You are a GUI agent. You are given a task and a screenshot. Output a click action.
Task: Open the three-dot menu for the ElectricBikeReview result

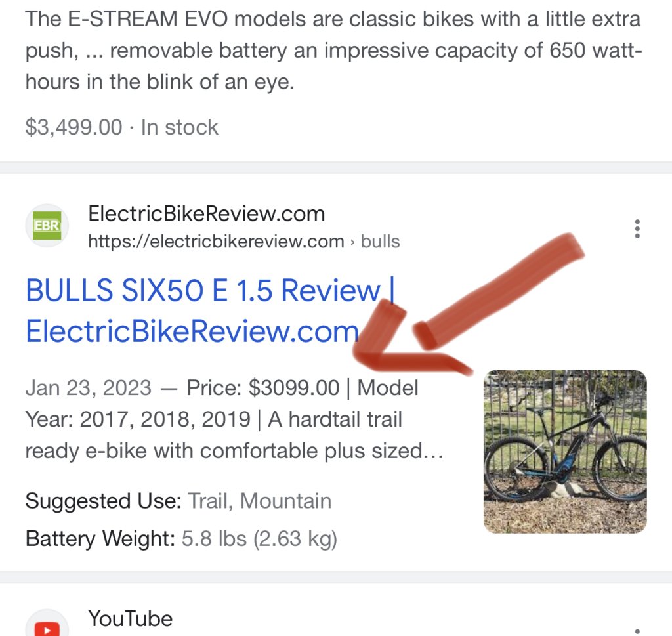[637, 229]
